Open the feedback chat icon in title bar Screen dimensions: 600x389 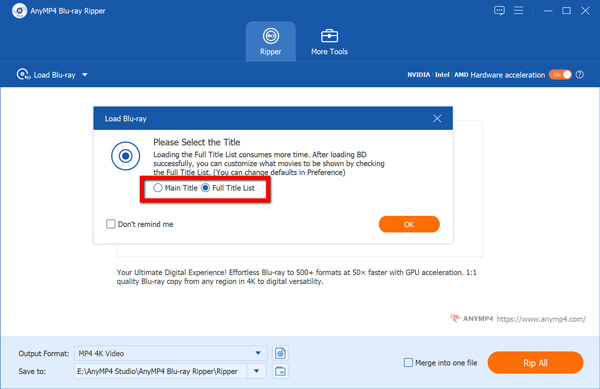pyautogui.click(x=499, y=11)
